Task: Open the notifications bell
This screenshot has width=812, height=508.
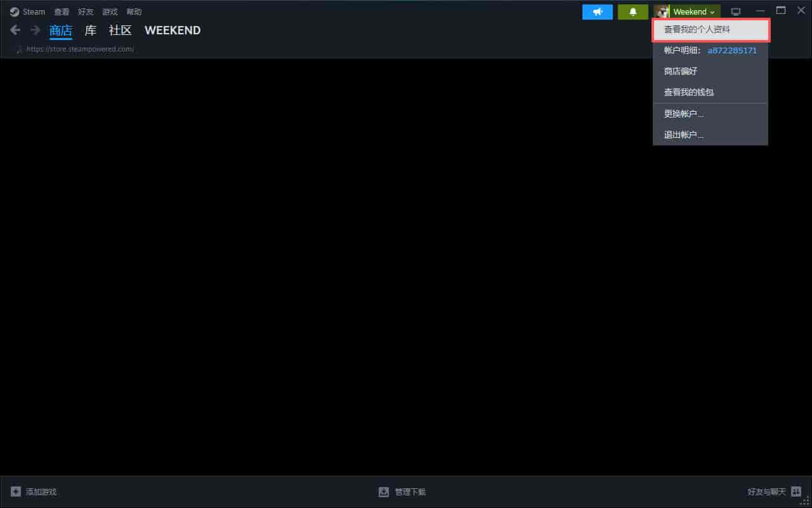Action: (632, 12)
